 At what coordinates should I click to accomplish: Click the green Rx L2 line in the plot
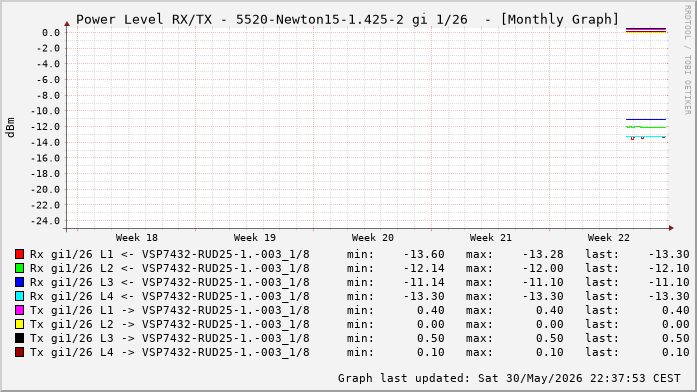click(x=646, y=127)
